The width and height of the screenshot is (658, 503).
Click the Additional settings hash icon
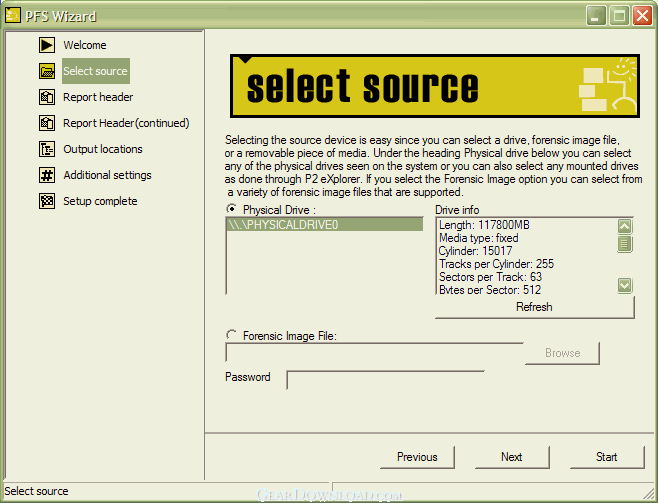(x=47, y=175)
